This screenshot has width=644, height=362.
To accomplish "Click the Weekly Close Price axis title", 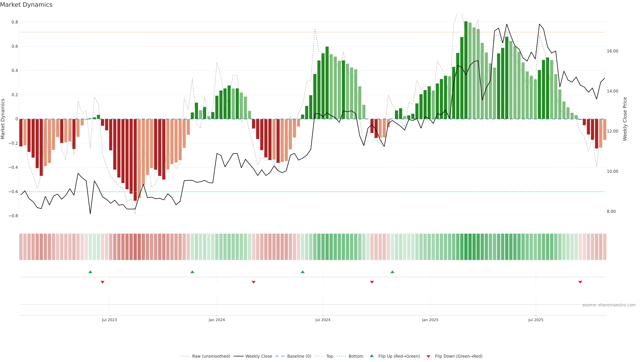I will point(625,119).
